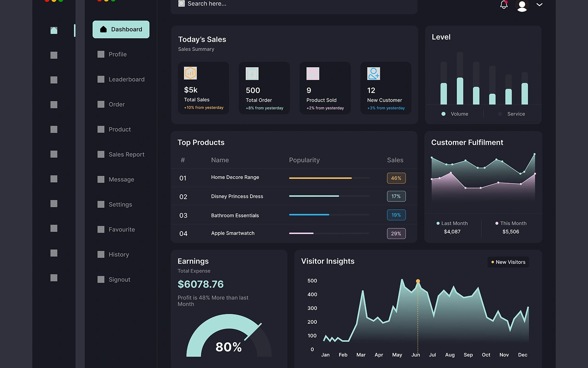
Task: Click the user avatar icon
Action: point(522,5)
